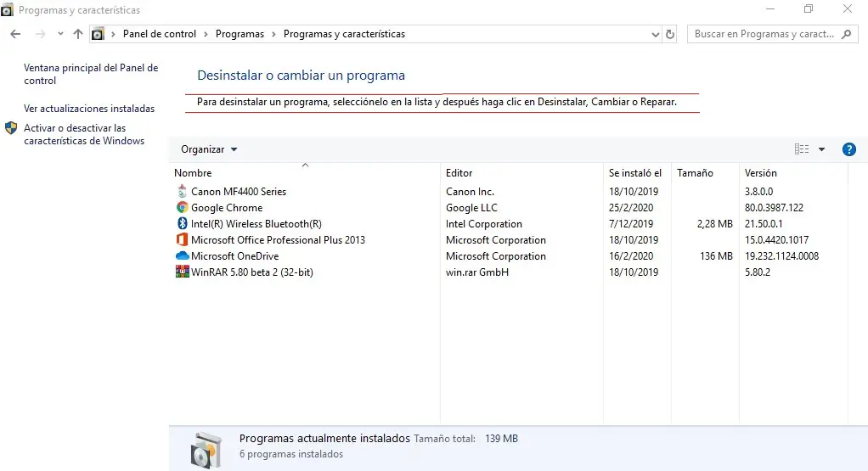Viewport: 868px width, 471px height.
Task: Click the title bar Programas y características icon
Action: click(7, 9)
